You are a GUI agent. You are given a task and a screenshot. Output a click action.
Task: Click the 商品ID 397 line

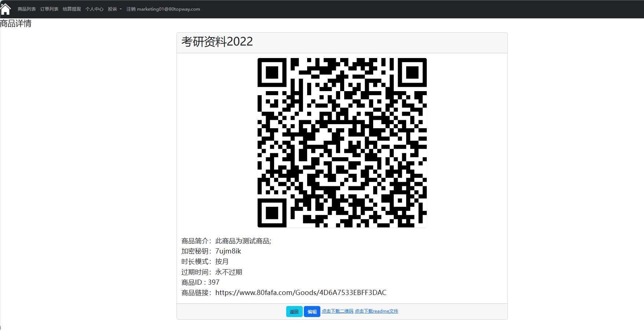tap(200, 283)
